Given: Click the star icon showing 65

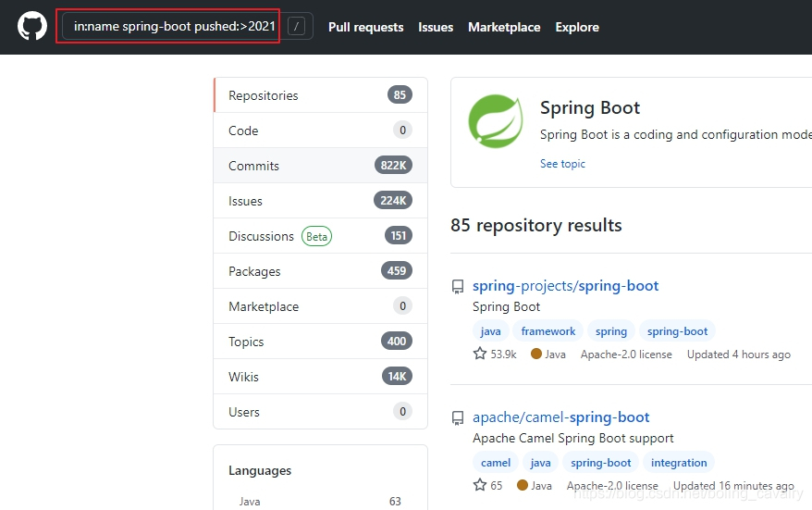Looking at the screenshot, I should click(480, 485).
